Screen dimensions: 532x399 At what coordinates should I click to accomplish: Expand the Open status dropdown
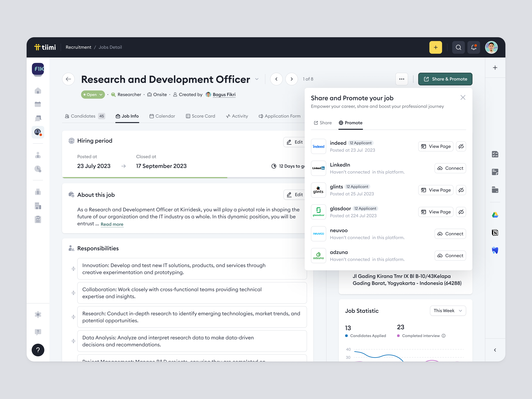101,95
